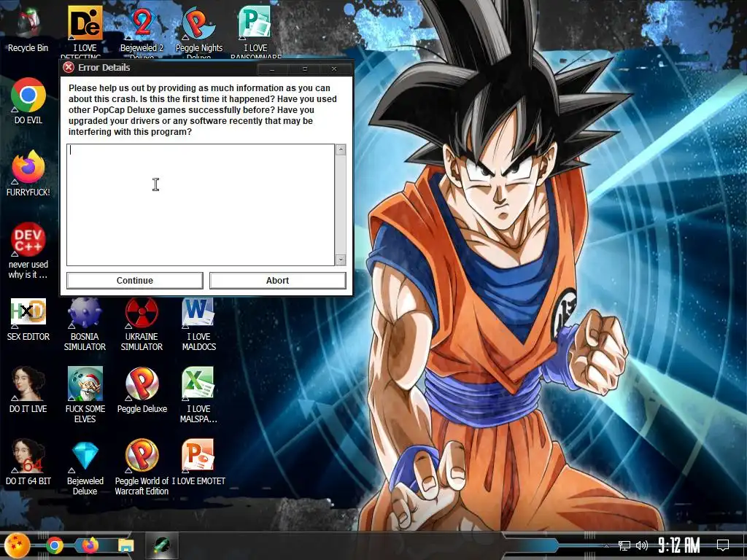Click inside the crash details text box

(201, 205)
